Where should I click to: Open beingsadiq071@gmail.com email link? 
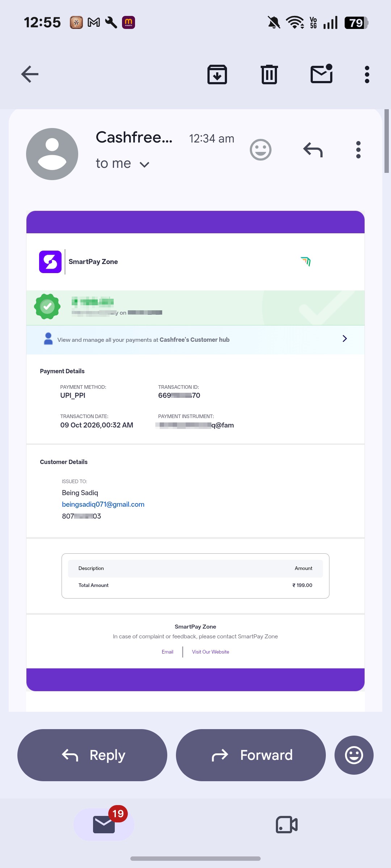[x=103, y=504]
